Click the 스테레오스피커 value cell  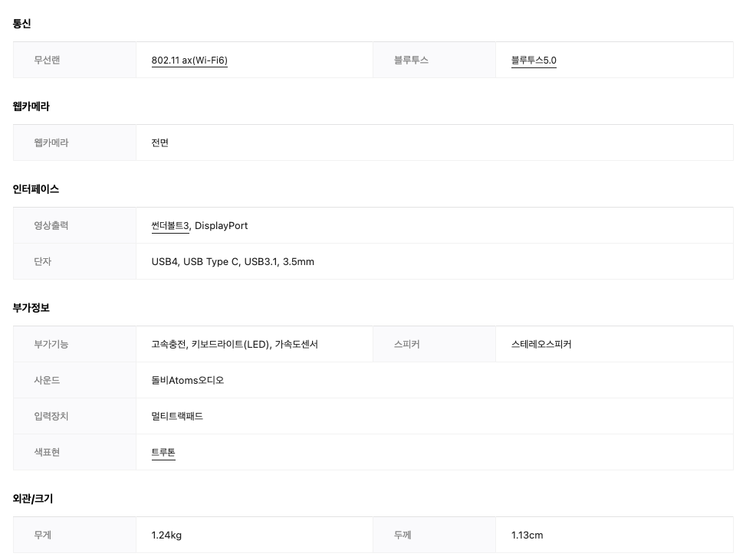click(x=541, y=345)
